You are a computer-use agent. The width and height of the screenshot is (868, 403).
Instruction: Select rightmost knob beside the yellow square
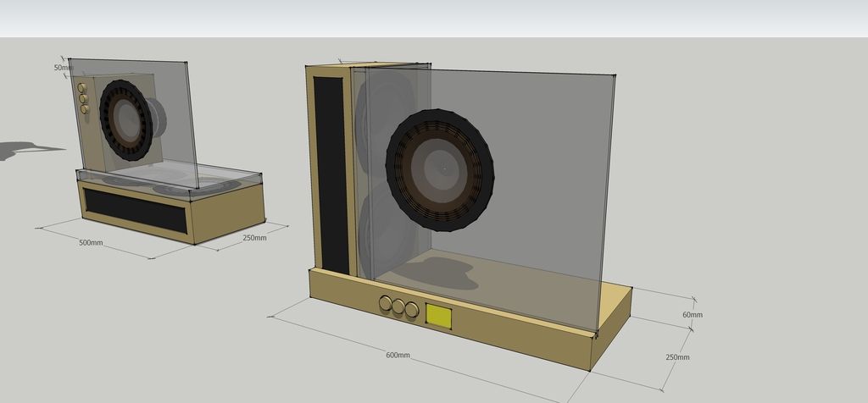point(412,310)
